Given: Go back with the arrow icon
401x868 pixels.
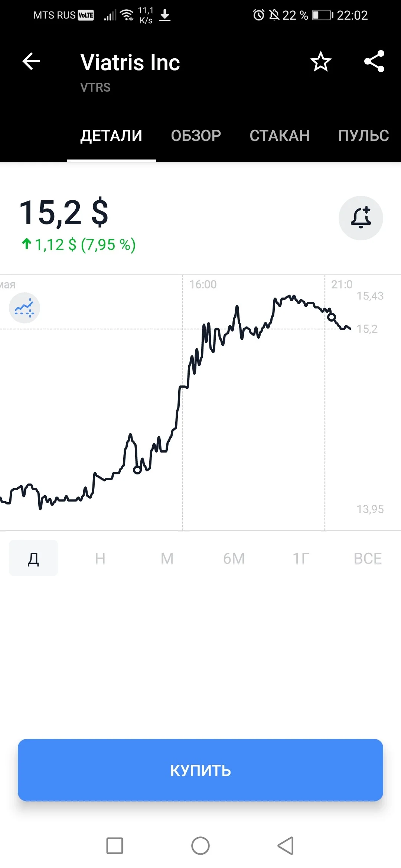Looking at the screenshot, I should pos(31,61).
